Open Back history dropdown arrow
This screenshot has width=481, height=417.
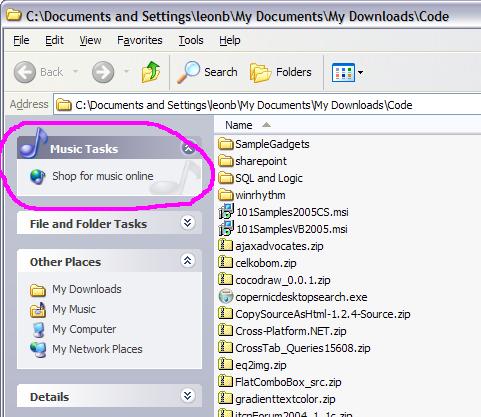tap(76, 72)
